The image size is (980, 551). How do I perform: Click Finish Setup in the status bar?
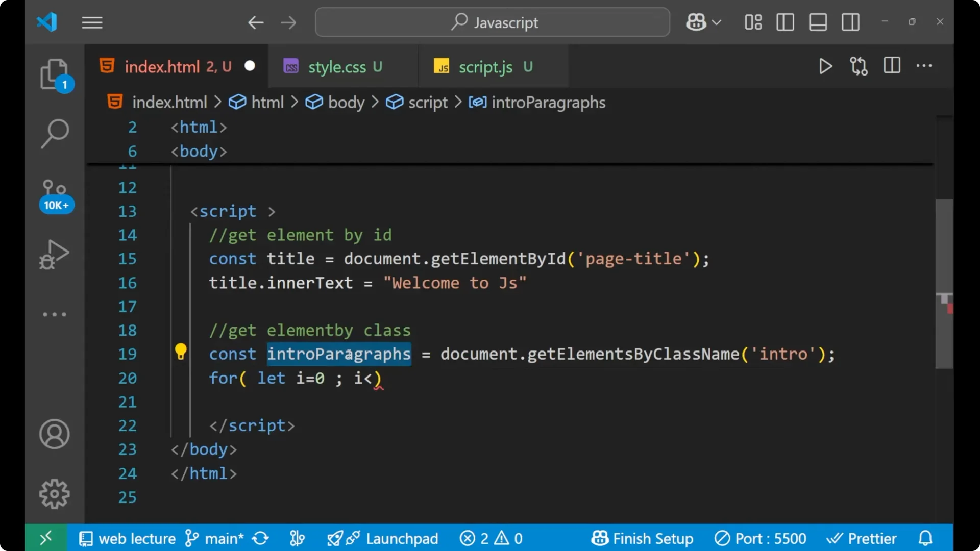(x=642, y=538)
